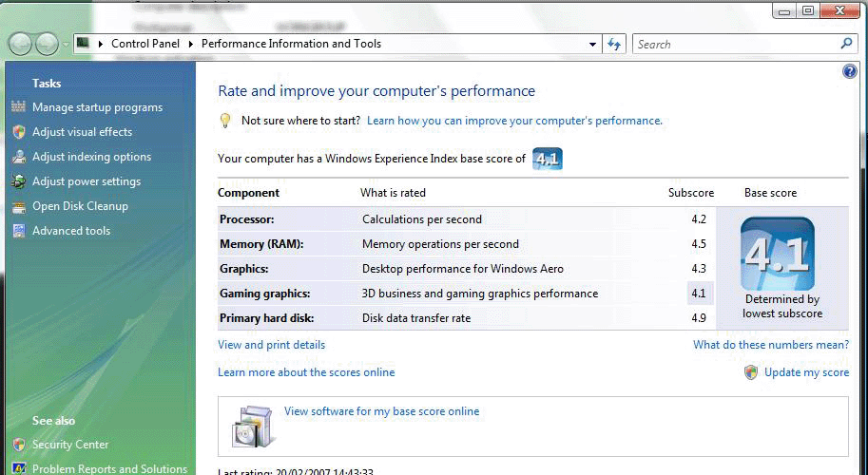Open View software for my base score online
868x475 pixels.
click(381, 411)
